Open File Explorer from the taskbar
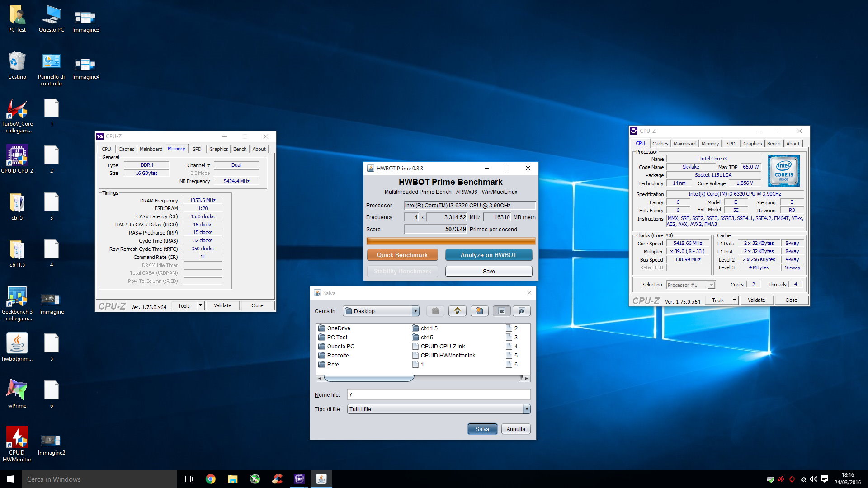Screen dimensions: 868x488 (232, 479)
